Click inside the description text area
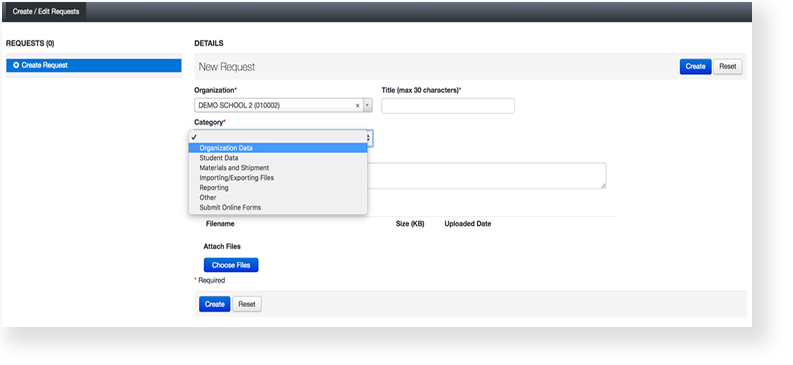 (x=487, y=175)
